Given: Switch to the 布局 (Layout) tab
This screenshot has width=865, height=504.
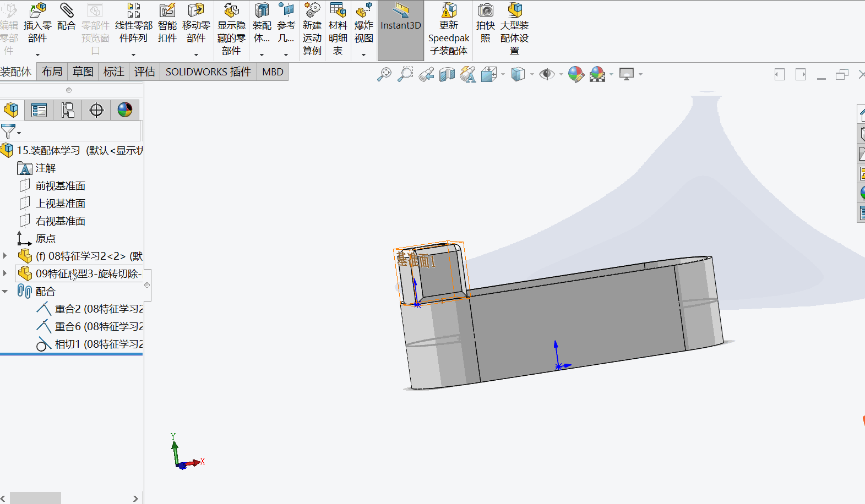Looking at the screenshot, I should click(x=52, y=72).
